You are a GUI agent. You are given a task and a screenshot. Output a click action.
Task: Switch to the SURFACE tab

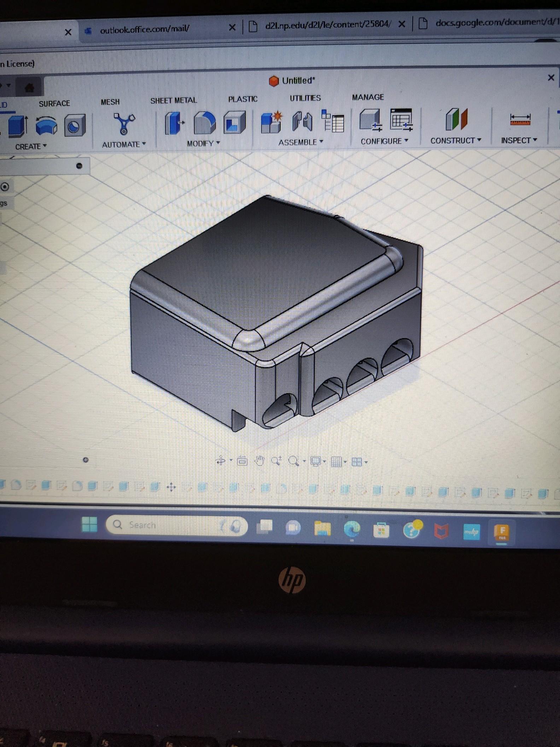tap(54, 104)
